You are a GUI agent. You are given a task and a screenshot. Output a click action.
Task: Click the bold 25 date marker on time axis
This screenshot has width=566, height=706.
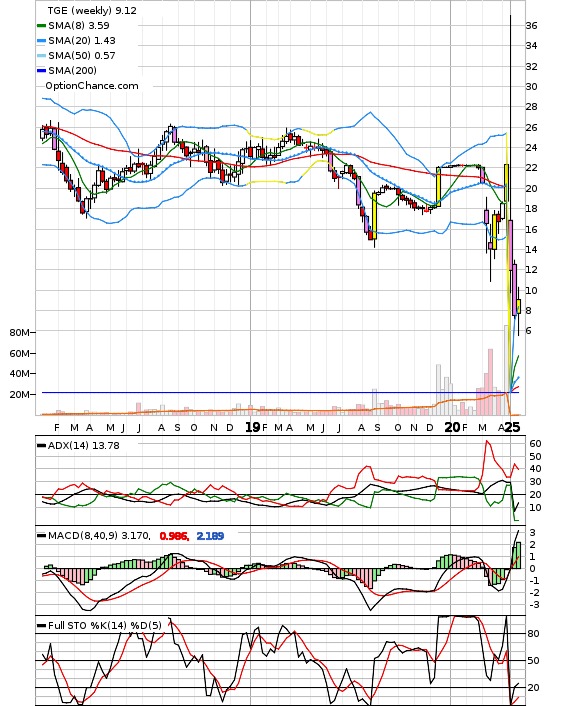coord(512,427)
